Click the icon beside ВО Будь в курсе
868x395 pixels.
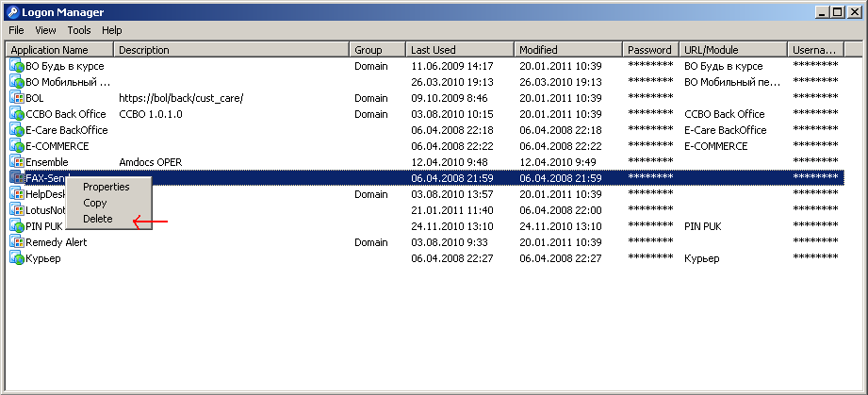[17, 66]
